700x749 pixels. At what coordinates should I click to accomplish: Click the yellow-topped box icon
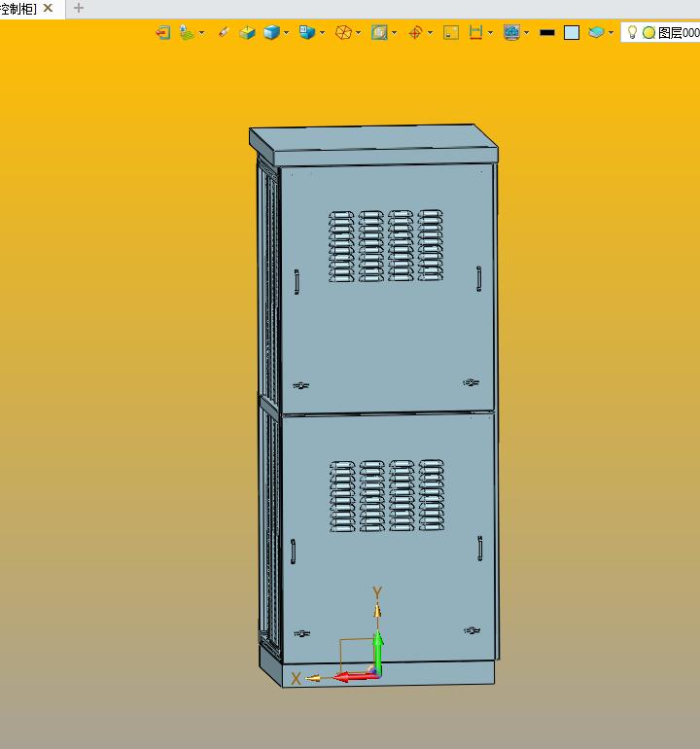pos(247,32)
